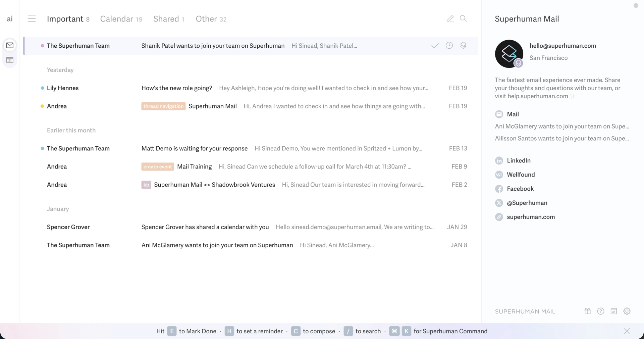644x339 pixels.
Task: Dismiss the keyboard shortcut hints bar
Action: click(627, 331)
